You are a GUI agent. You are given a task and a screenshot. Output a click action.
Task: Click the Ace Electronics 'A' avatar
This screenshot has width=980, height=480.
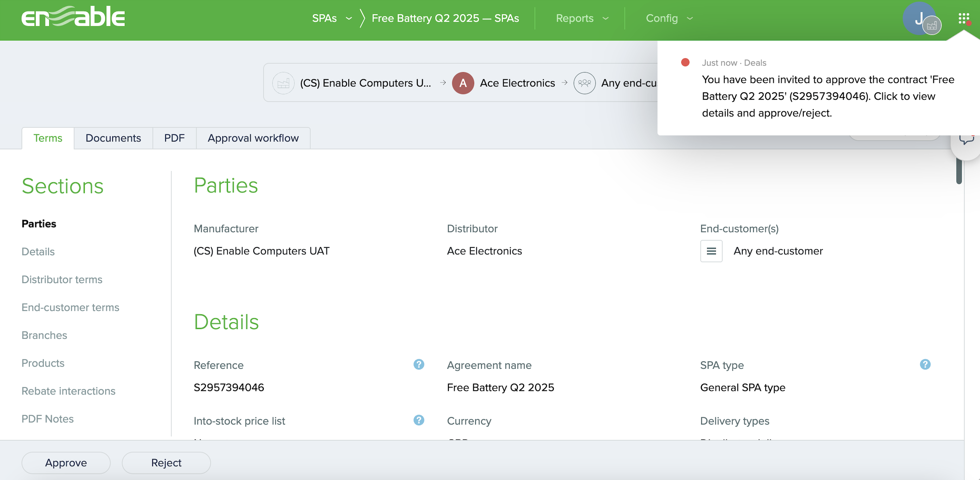(x=463, y=83)
